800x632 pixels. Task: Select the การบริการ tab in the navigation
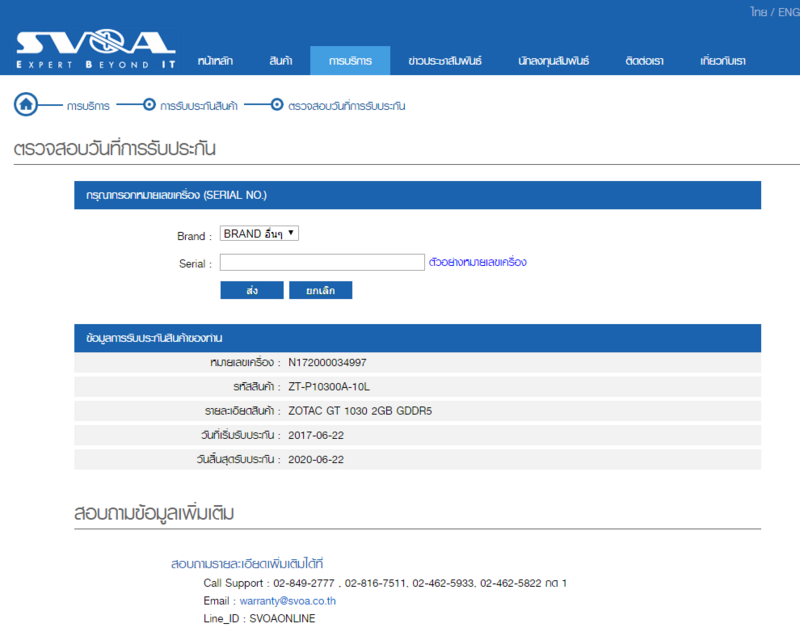350,61
